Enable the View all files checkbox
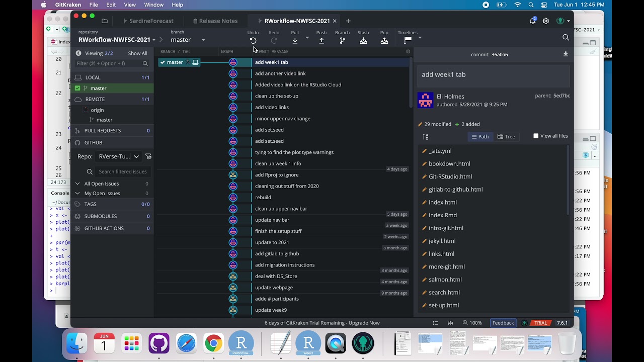The image size is (644, 362). tap(536, 136)
